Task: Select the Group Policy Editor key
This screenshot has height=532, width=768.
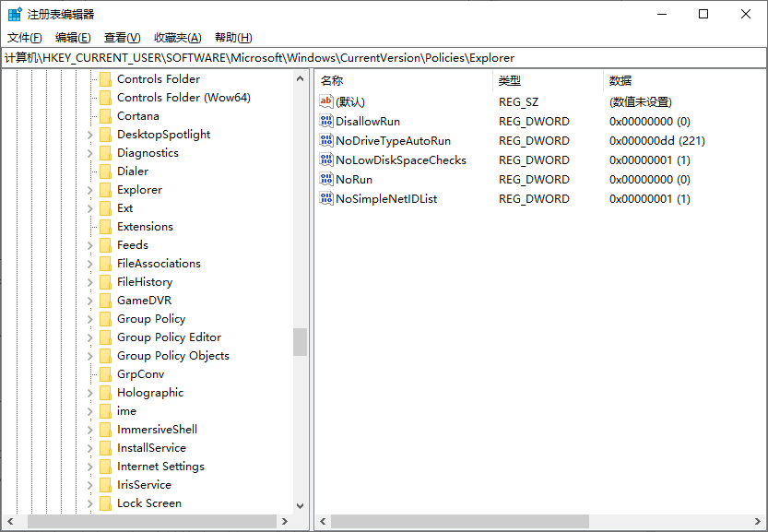Action: pyautogui.click(x=169, y=337)
